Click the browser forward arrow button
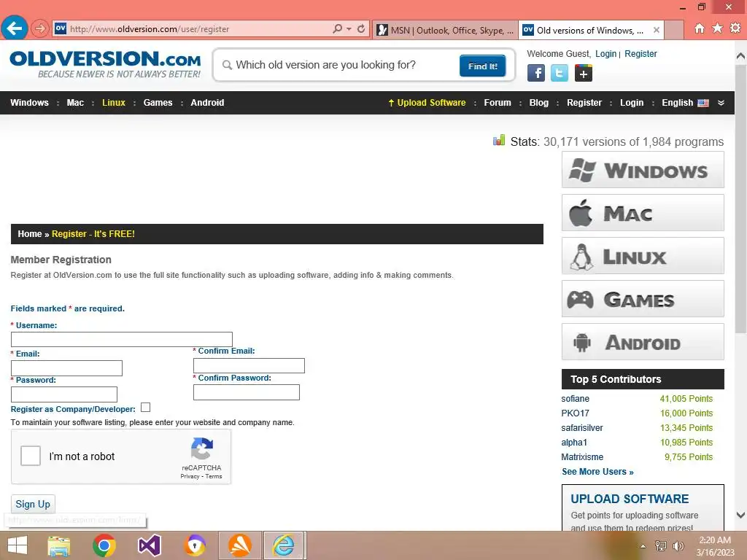Screen dimensions: 747x560 pos(40,28)
